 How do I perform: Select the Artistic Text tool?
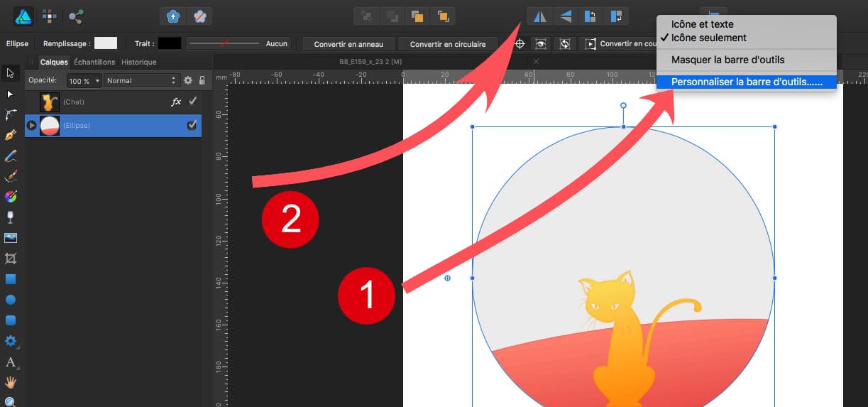(11, 362)
